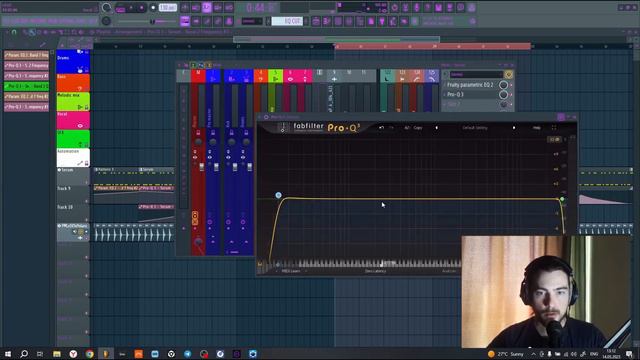Toggle pattern/song mode switch
The width and height of the screenshot is (640, 360).
point(120,8)
